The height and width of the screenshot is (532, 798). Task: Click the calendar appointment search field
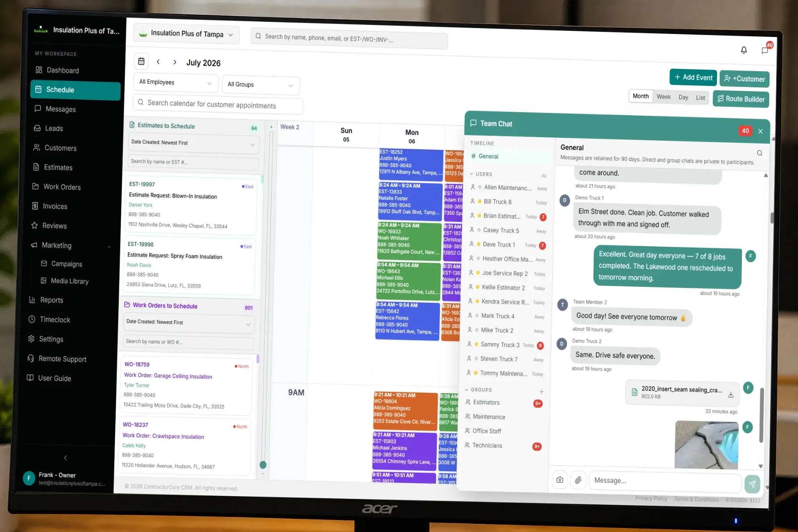coord(218,104)
